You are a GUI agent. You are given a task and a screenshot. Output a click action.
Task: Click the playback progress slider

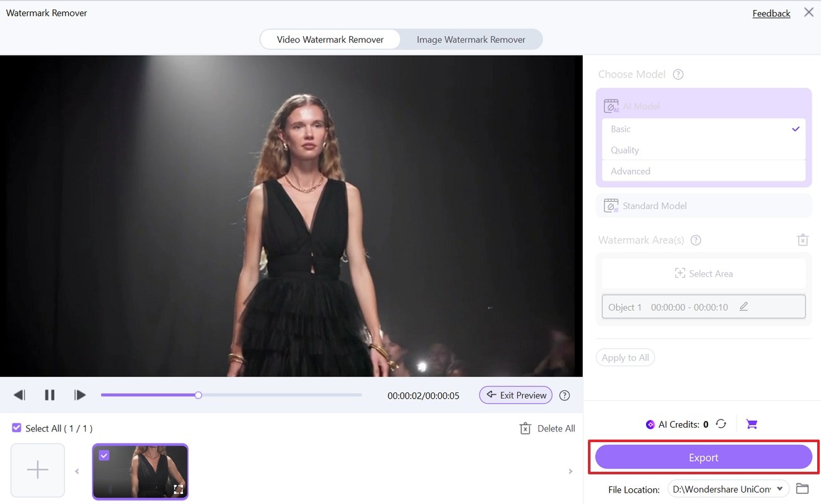coord(198,395)
